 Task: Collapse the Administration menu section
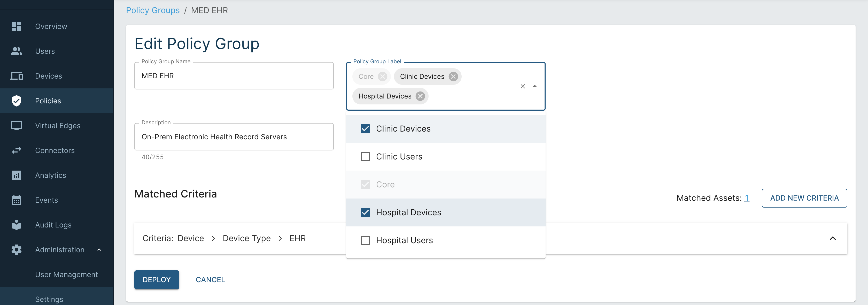(x=99, y=250)
